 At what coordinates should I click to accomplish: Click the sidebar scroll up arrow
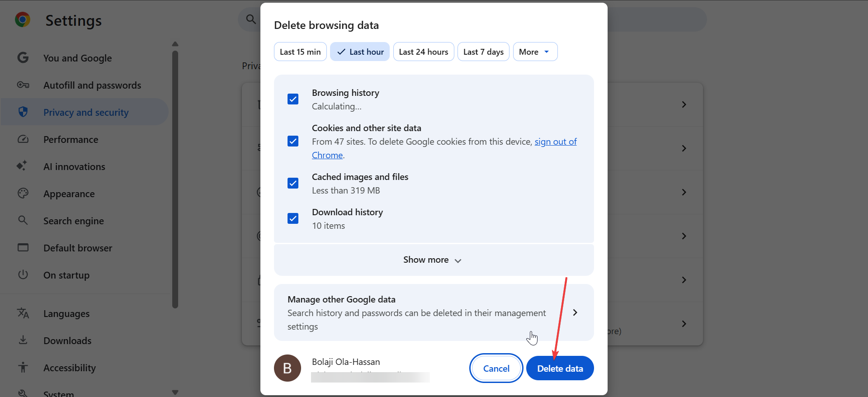coord(175,44)
